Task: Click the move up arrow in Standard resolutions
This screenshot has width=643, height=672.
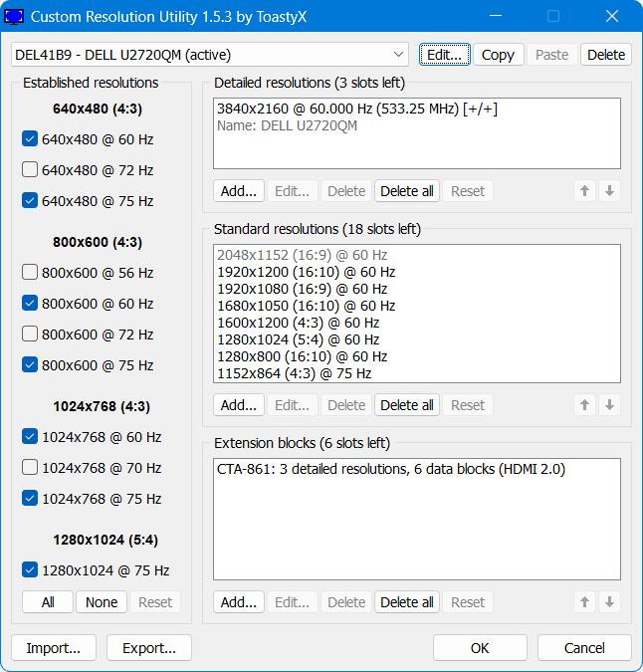Action: click(x=585, y=405)
